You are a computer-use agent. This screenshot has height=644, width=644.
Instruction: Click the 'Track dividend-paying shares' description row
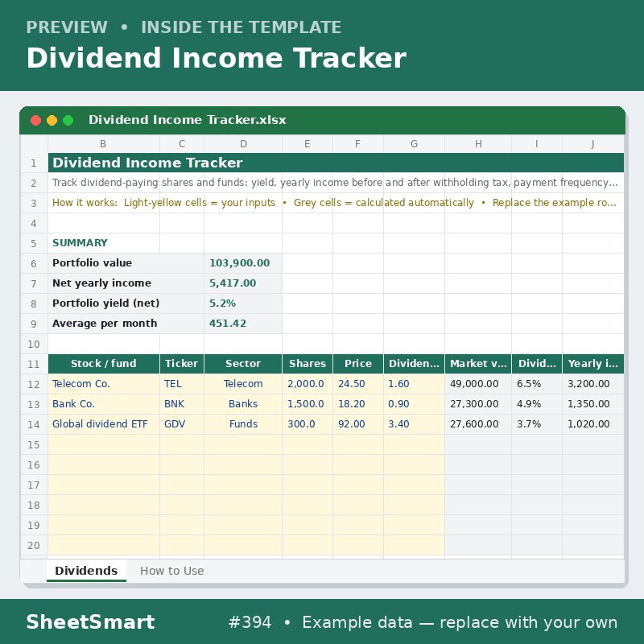[x=336, y=183]
